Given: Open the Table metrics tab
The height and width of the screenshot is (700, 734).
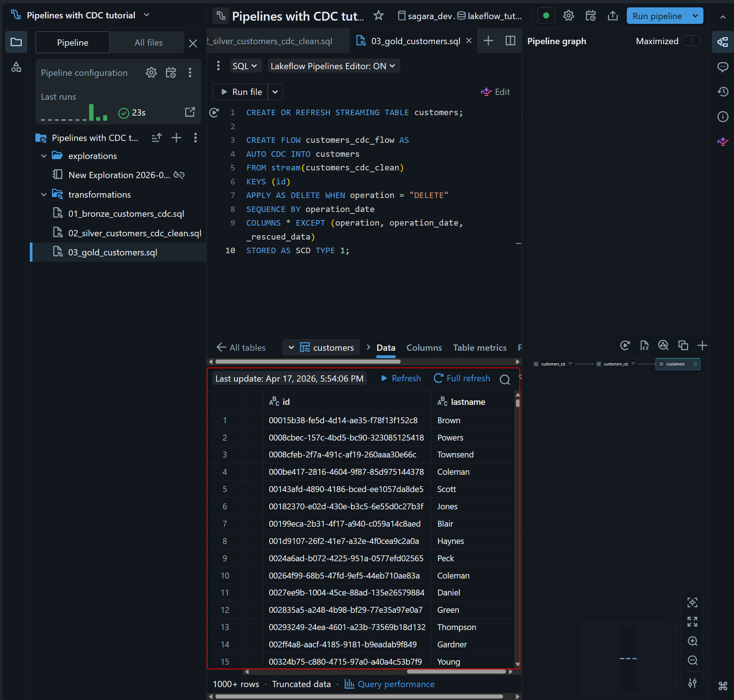Looking at the screenshot, I should [480, 348].
